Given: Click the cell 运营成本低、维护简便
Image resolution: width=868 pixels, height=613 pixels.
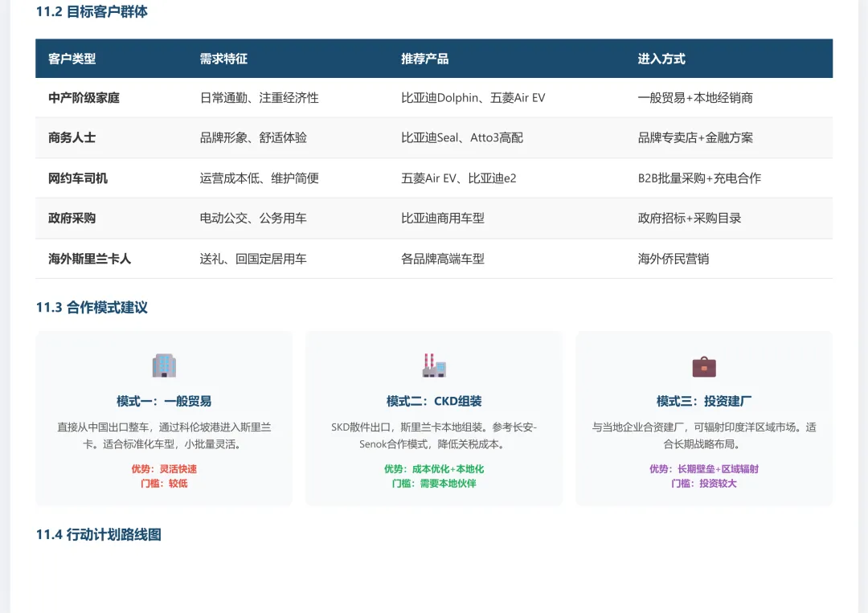Looking at the screenshot, I should pos(259,178).
